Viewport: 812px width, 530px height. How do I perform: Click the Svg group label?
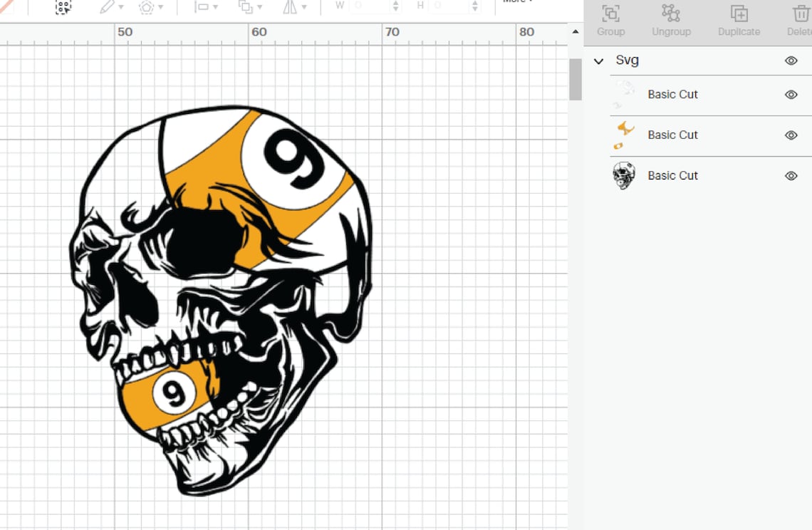(627, 60)
